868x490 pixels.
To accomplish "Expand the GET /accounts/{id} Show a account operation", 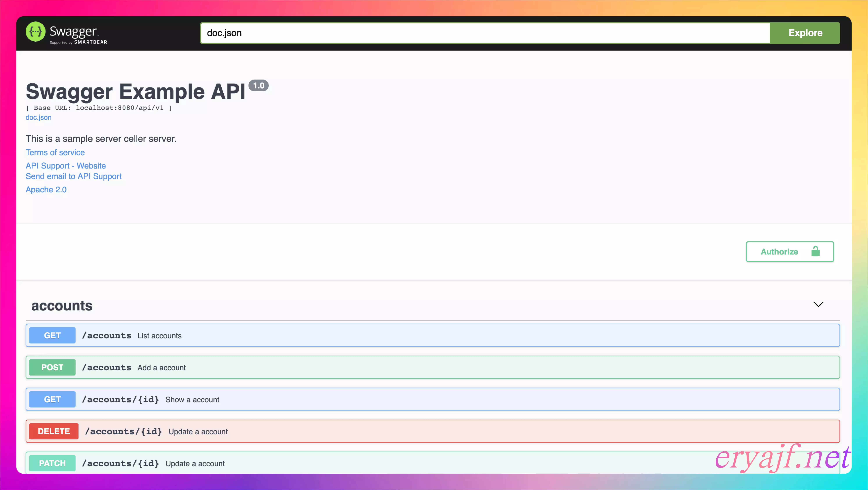I will click(x=433, y=399).
